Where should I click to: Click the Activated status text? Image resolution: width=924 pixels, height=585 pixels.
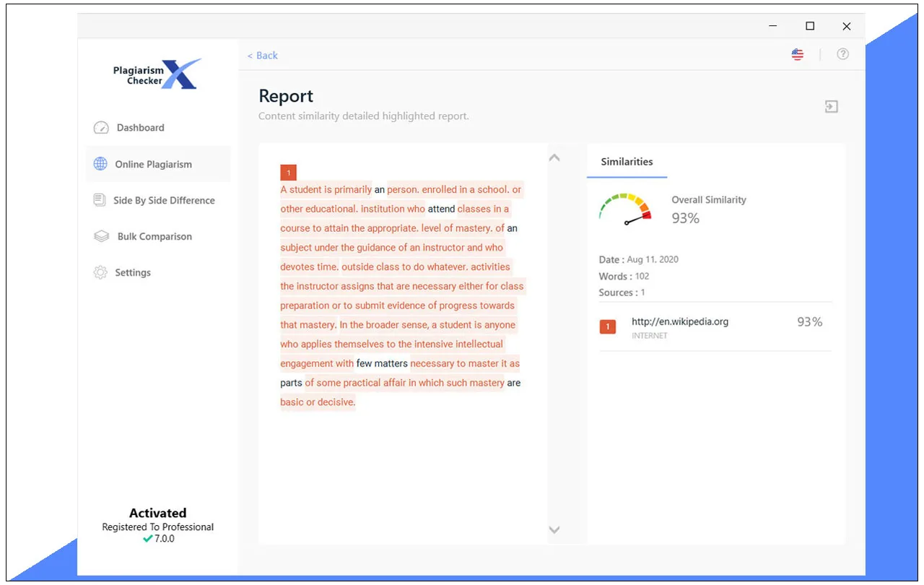pyautogui.click(x=157, y=513)
